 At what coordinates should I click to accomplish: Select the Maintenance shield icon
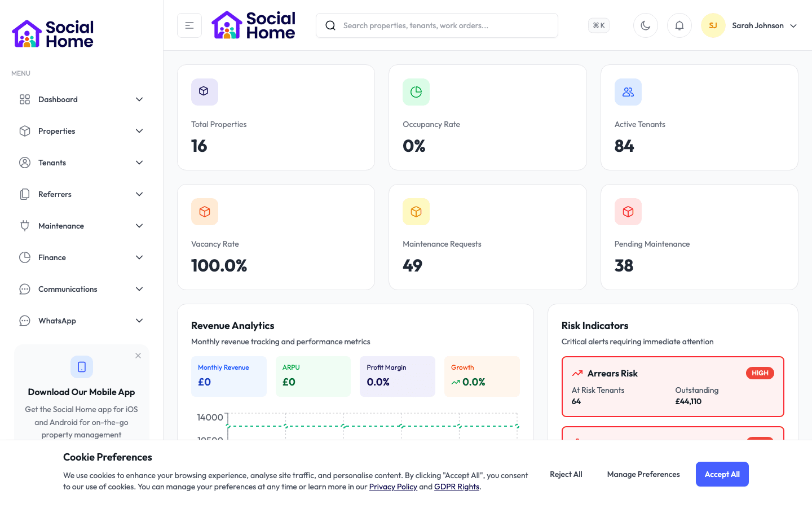pos(25,225)
